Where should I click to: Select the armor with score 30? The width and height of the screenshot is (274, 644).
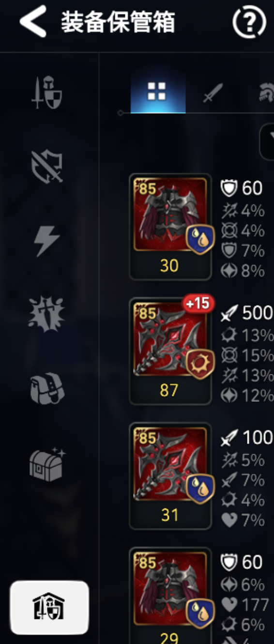pos(170,227)
